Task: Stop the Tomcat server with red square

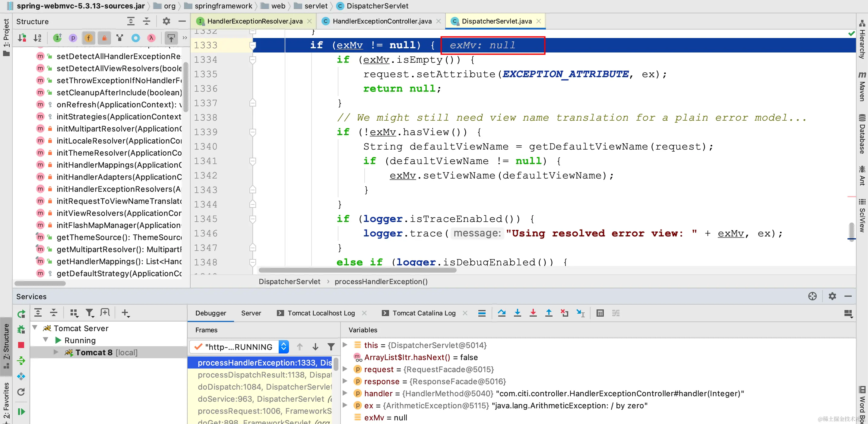Action: tap(21, 345)
